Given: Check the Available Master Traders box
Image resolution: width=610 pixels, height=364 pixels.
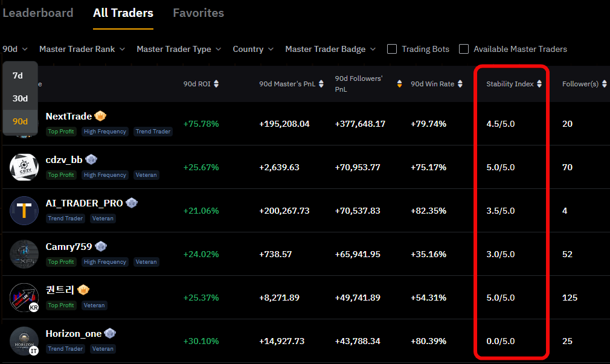Looking at the screenshot, I should [x=464, y=49].
